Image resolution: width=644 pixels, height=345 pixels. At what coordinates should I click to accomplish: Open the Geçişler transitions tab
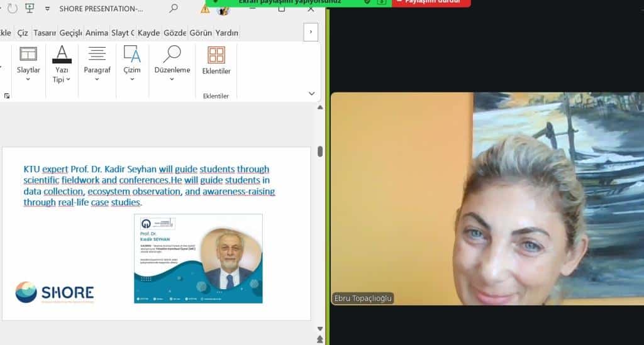(70, 33)
